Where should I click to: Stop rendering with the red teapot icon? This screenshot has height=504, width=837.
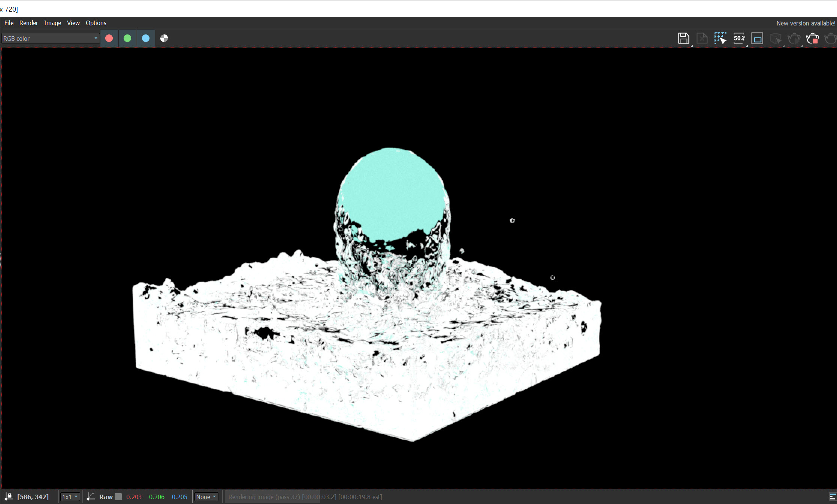click(812, 38)
